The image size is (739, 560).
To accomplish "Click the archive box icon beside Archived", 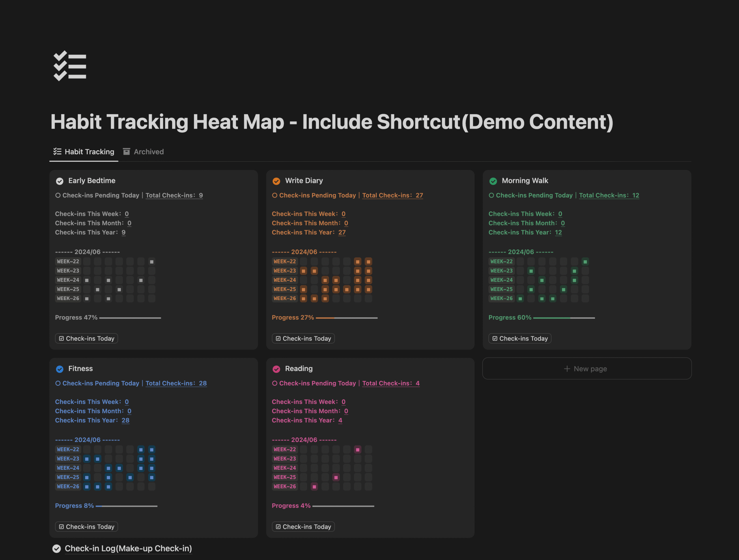I will click(126, 151).
